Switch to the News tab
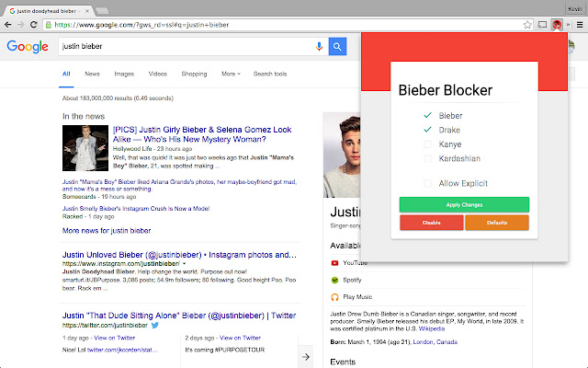The image size is (588, 368). [92, 74]
